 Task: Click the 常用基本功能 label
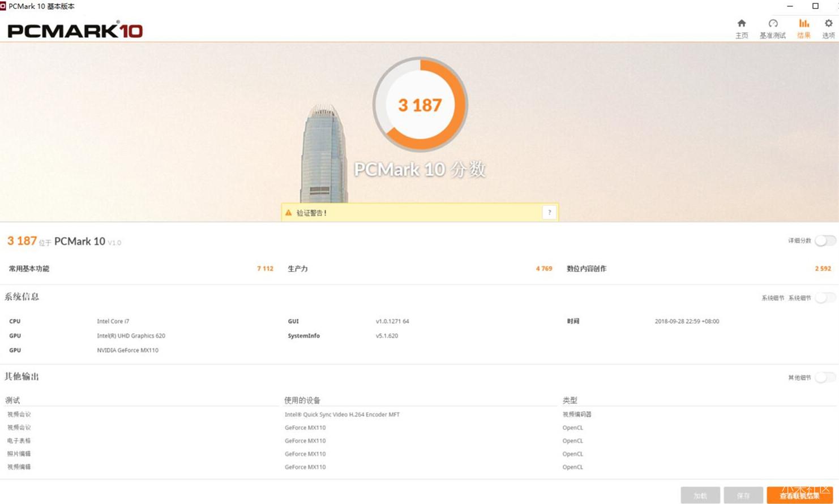29,269
